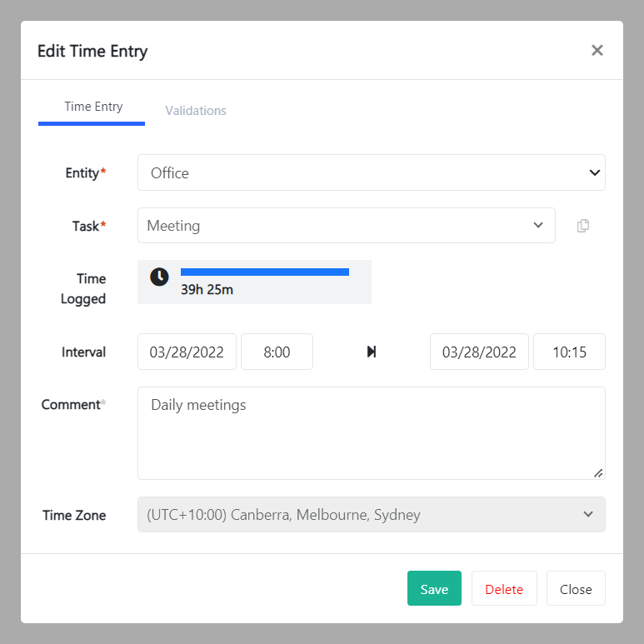Image resolution: width=644 pixels, height=644 pixels.
Task: Close the dialog with the X icon
Action: pos(597,51)
